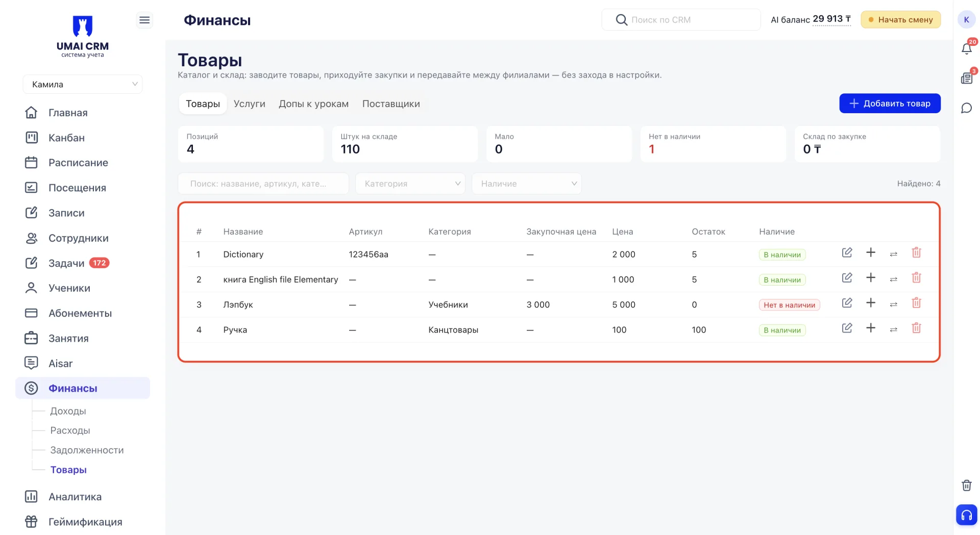Delete the Dictionary product
This screenshot has width=980, height=535.
click(x=917, y=252)
